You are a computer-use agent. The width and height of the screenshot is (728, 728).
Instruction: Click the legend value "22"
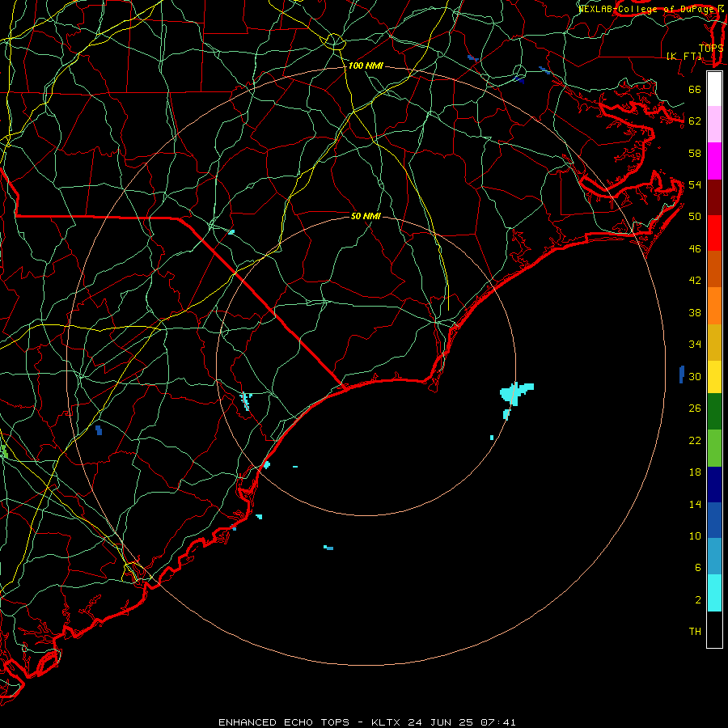pos(695,440)
